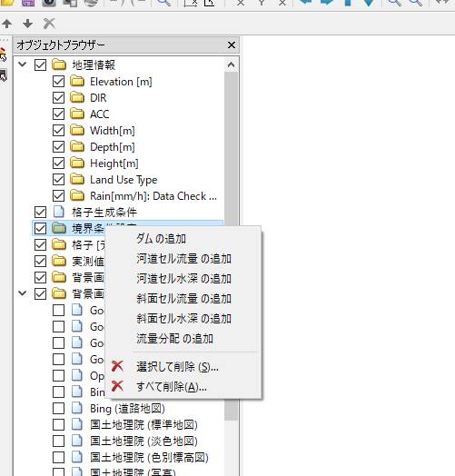The height and width of the screenshot is (476, 455).
Task: Collapse the 地理情報 tree node
Action: click(x=23, y=64)
